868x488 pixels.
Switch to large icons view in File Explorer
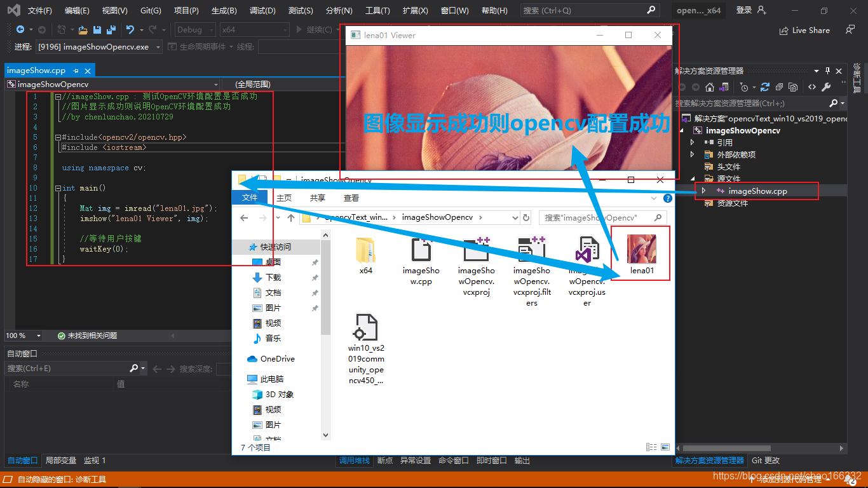coord(665,447)
